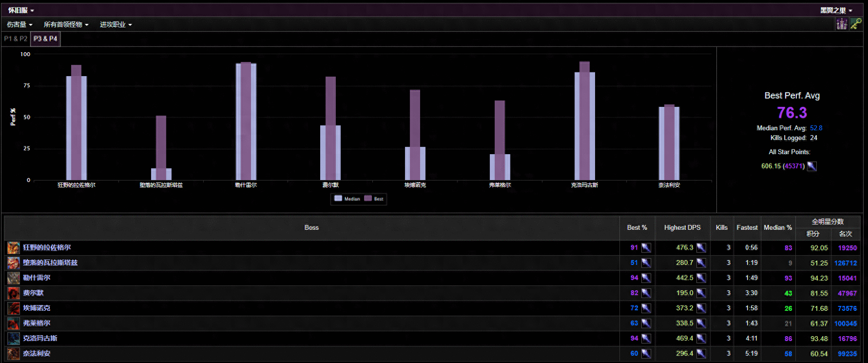868x363 pixels.
Task: Open the 怀旧服 dropdown
Action: (21, 10)
